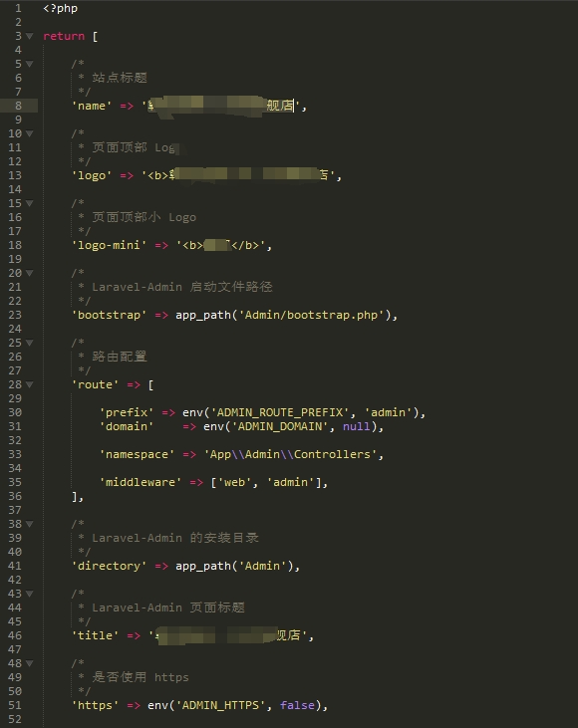Collapse the fold arrow beside line 20
The height and width of the screenshot is (728, 578).
point(30,273)
